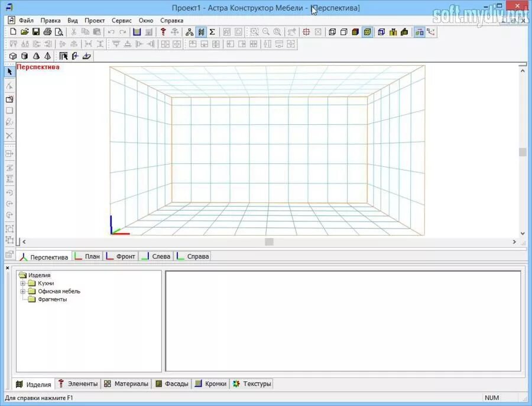Open the Материалы bottom panel tab
Viewport: 532px width, 406px height.
pos(126,384)
